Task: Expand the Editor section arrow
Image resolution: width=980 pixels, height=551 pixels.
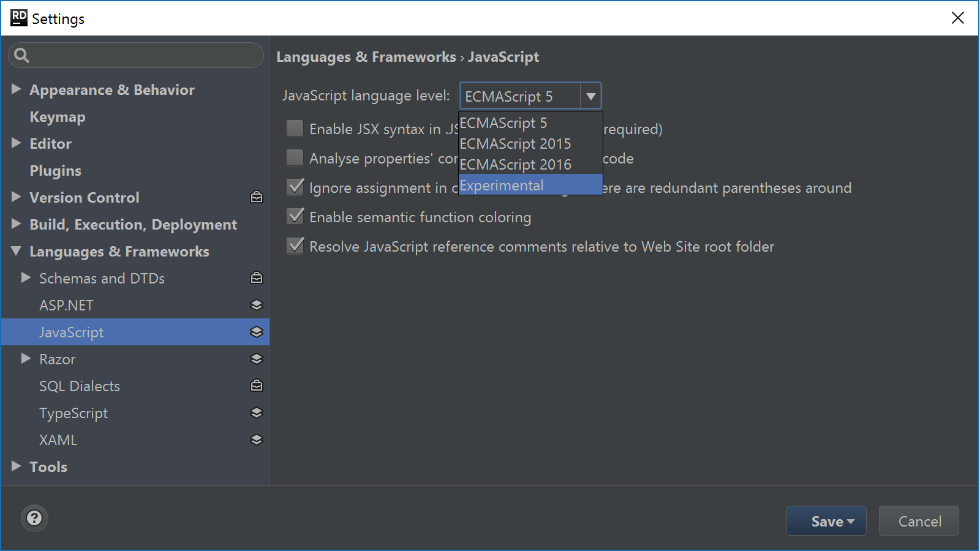Action: coord(17,143)
